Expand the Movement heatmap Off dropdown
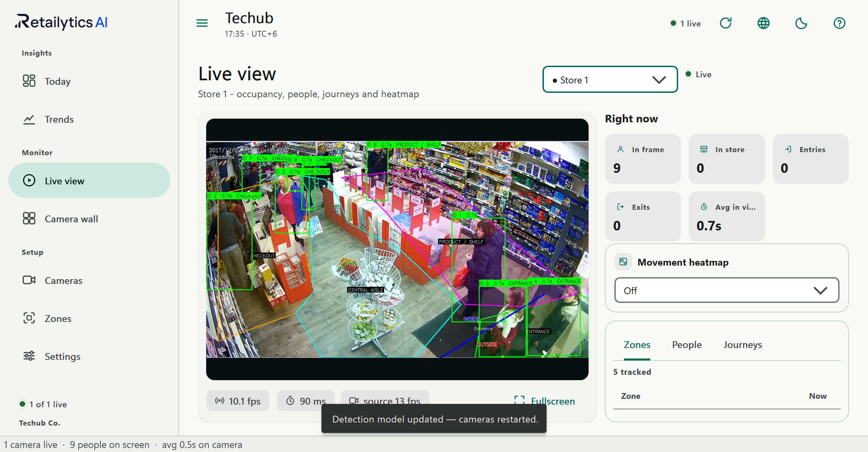Screen dimensions: 868x452 tap(727, 290)
